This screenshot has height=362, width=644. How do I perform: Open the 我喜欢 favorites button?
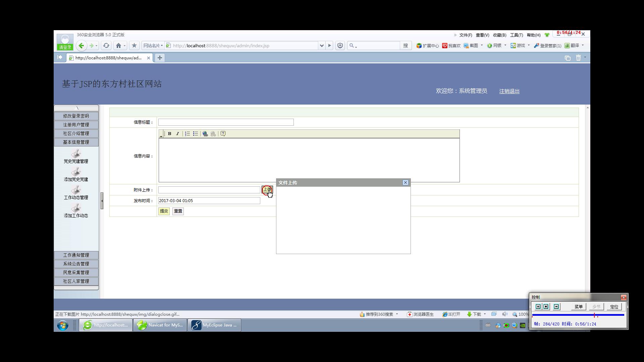point(451,46)
